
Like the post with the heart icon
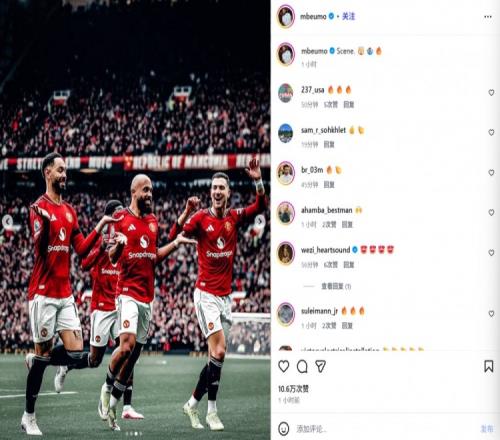(x=284, y=366)
